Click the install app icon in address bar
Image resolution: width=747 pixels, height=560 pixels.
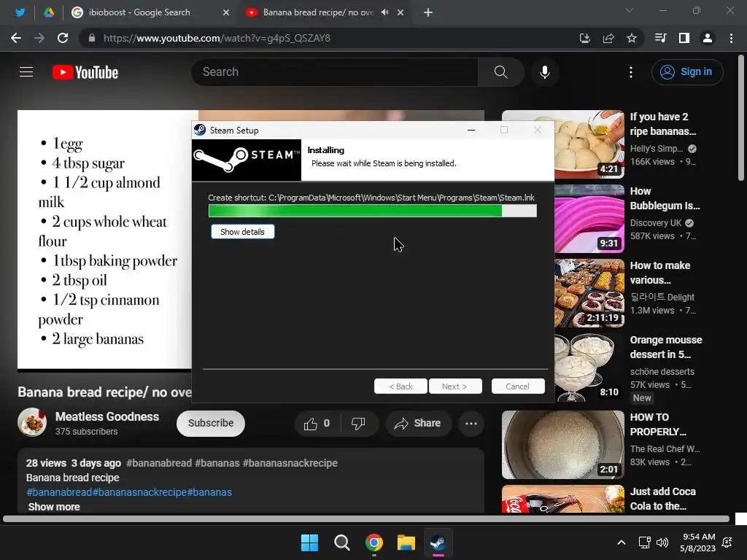point(585,38)
